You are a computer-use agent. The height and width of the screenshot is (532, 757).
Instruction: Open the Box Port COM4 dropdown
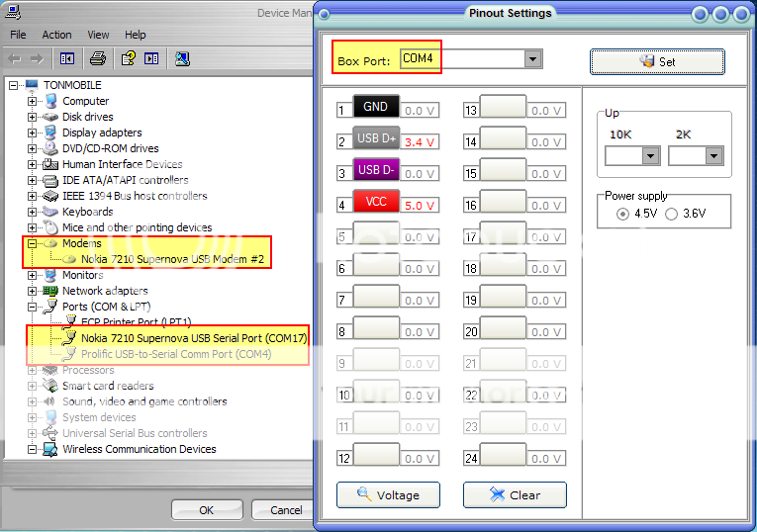click(x=532, y=59)
